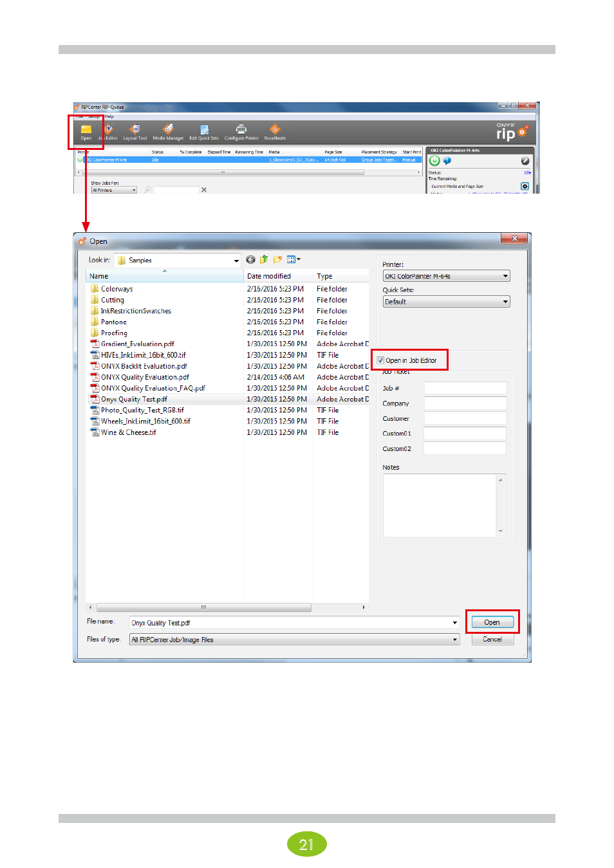
Task: Open the Help menu in RIP-Queue
Action: (x=109, y=116)
